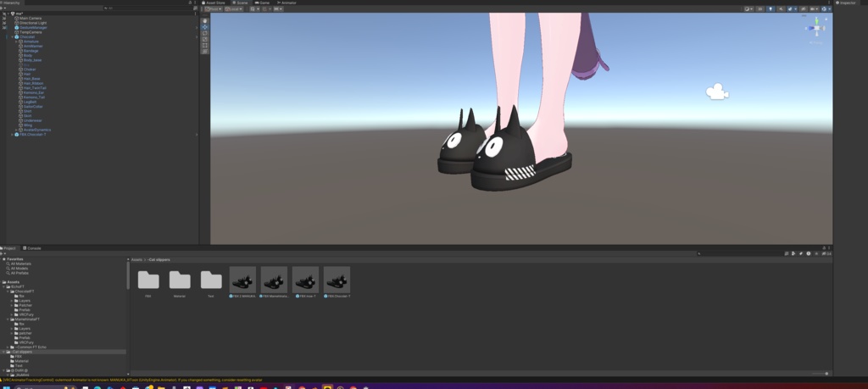Open the shading draw mode dropdown

[x=748, y=8]
